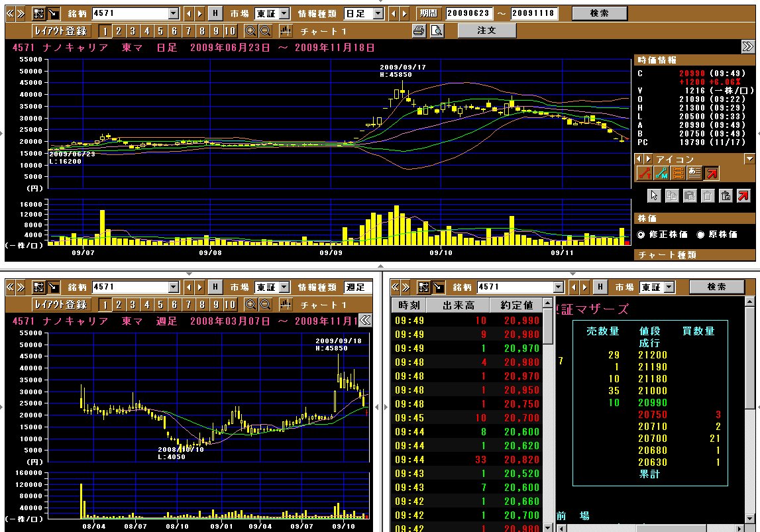
Task: Open the 情報種類 dropdown showing 日足
Action: (378, 13)
